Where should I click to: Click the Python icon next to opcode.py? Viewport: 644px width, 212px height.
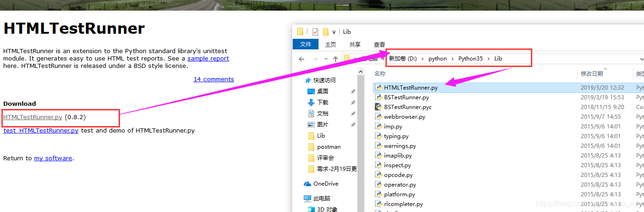click(x=379, y=175)
